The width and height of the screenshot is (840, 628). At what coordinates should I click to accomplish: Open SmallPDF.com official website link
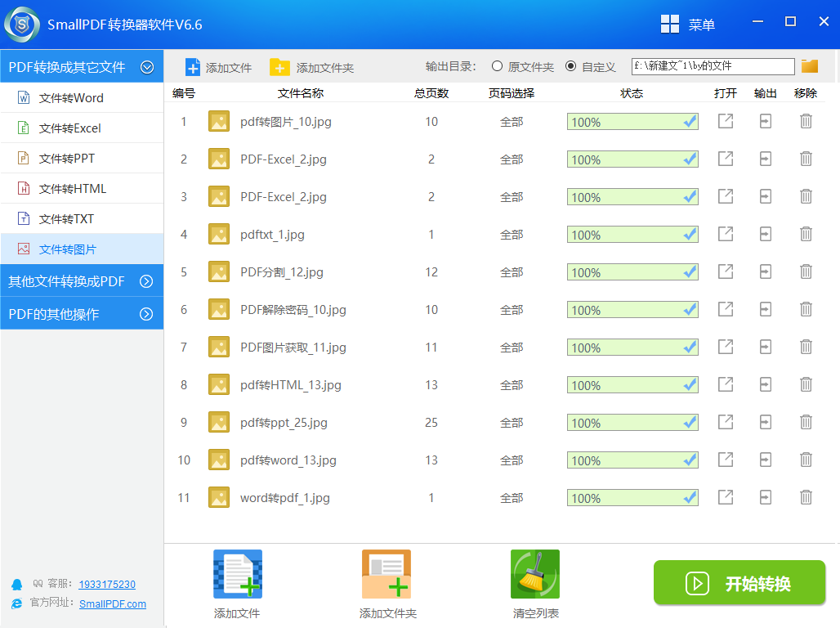click(x=113, y=603)
